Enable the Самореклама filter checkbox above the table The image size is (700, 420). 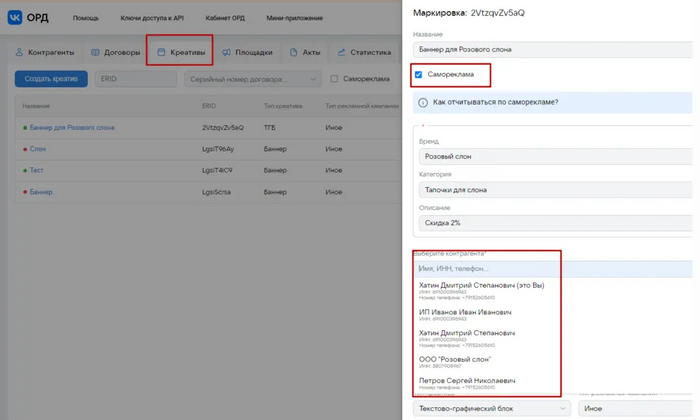click(x=334, y=79)
